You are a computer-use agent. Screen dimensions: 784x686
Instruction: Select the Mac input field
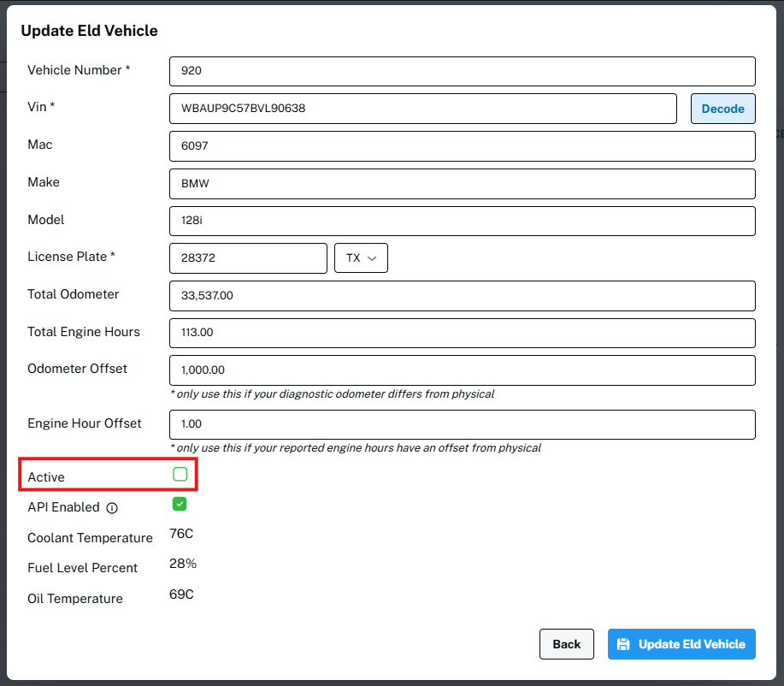[x=462, y=146]
